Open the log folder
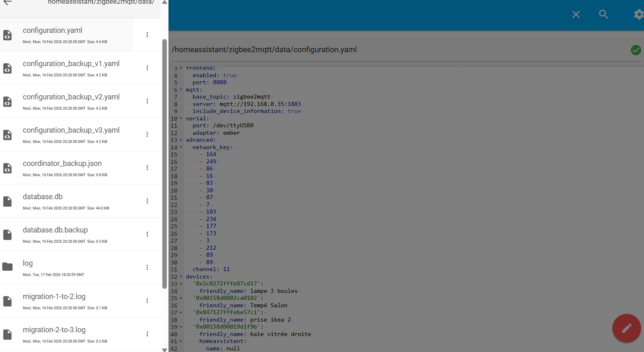This screenshot has width=644, height=352. click(x=28, y=263)
